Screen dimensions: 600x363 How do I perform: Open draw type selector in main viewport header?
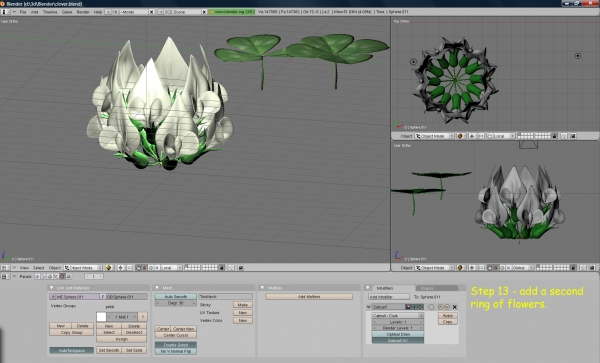pos(109,268)
